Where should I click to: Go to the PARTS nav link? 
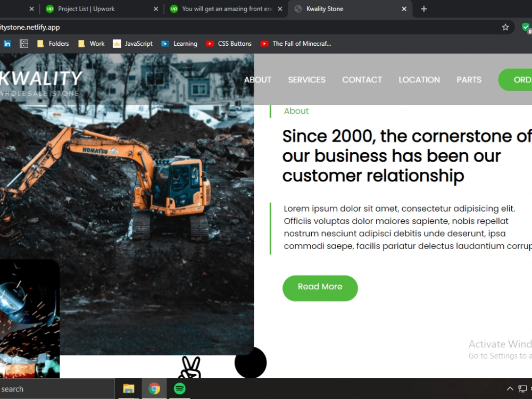click(469, 80)
